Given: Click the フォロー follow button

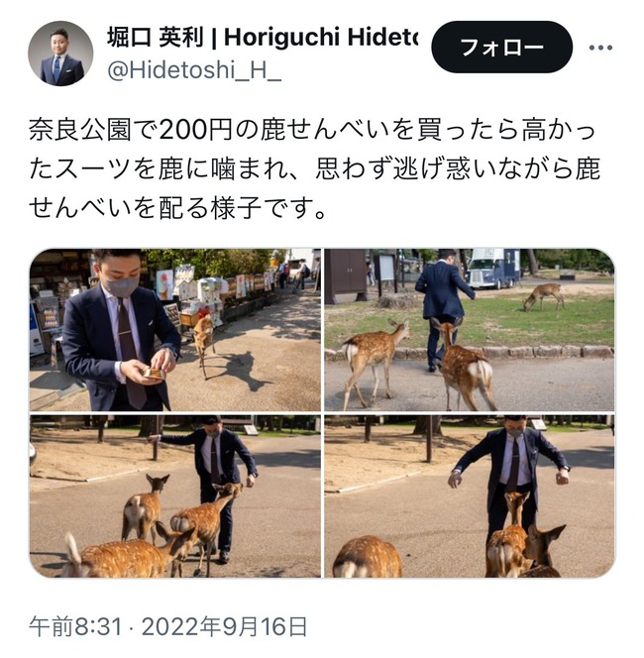Looking at the screenshot, I should point(501,47).
